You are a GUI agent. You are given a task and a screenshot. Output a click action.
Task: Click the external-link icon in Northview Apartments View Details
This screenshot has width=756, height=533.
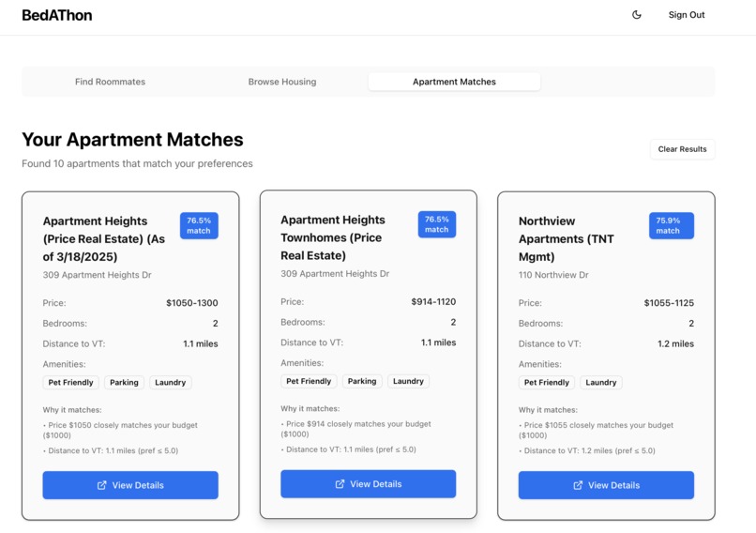click(x=578, y=485)
